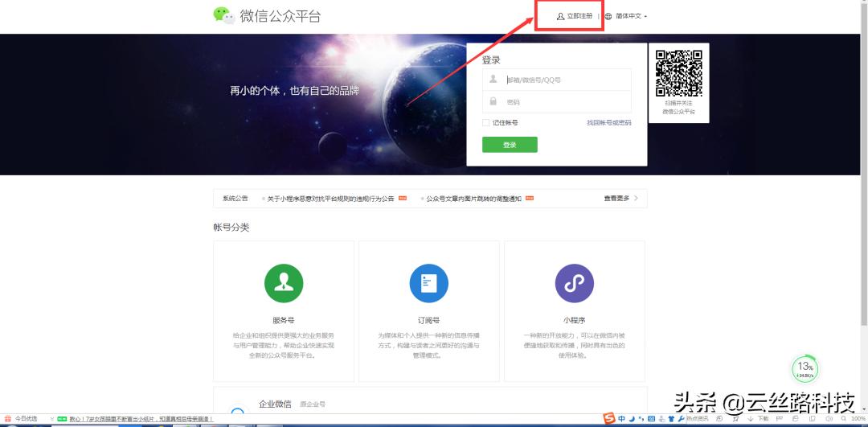868x427 pixels.
Task: Open the 简体中文 language dropdown
Action: point(631,16)
